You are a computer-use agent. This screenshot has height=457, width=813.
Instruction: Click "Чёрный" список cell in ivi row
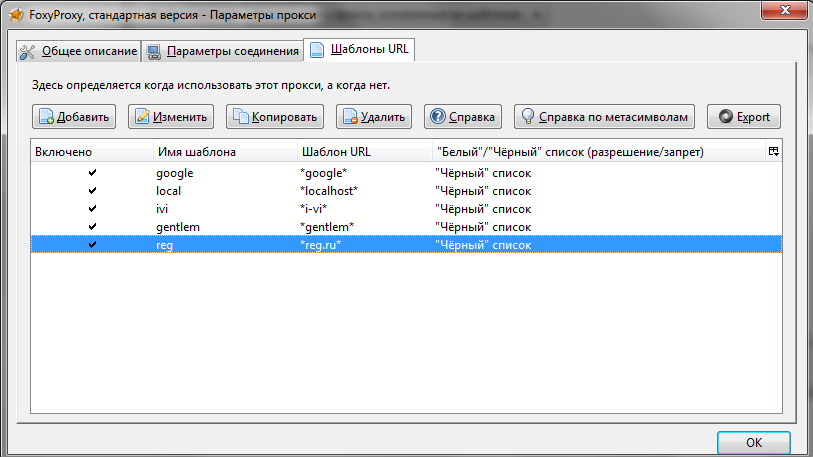click(x=483, y=209)
